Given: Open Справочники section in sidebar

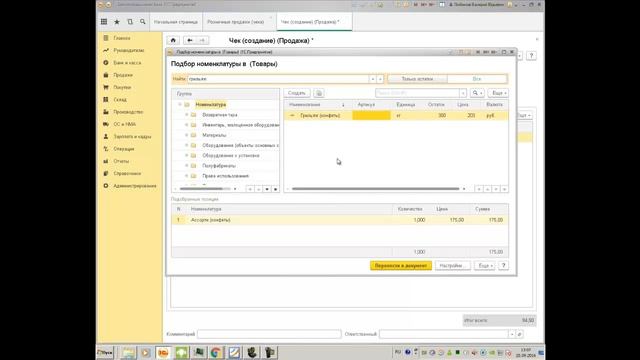Looking at the screenshot, I should pos(127,173).
